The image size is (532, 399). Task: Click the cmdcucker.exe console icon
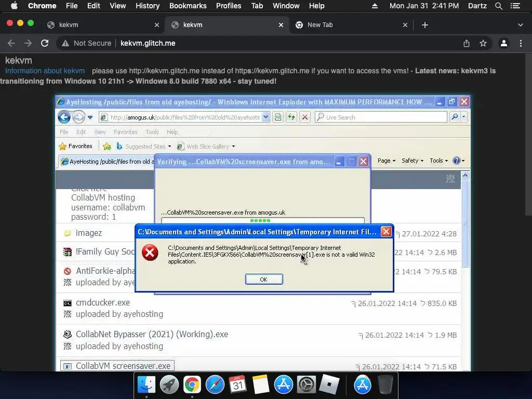68,303
